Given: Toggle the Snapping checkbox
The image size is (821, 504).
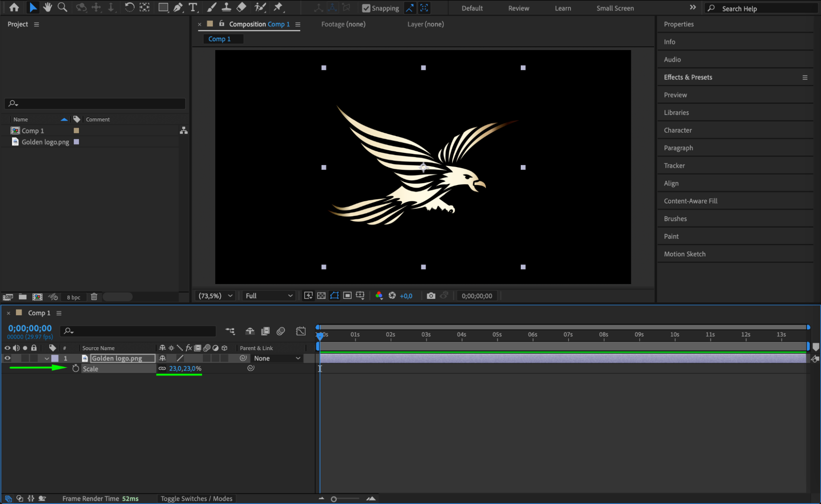Looking at the screenshot, I should (366, 8).
